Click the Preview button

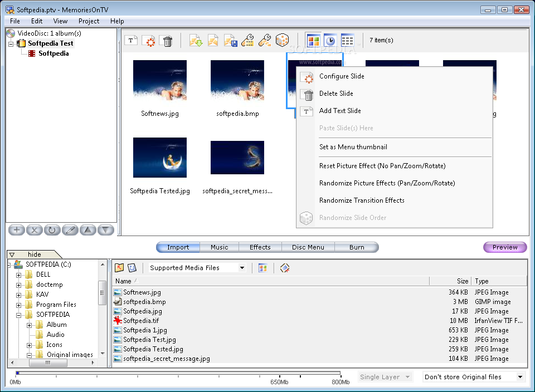click(x=505, y=247)
